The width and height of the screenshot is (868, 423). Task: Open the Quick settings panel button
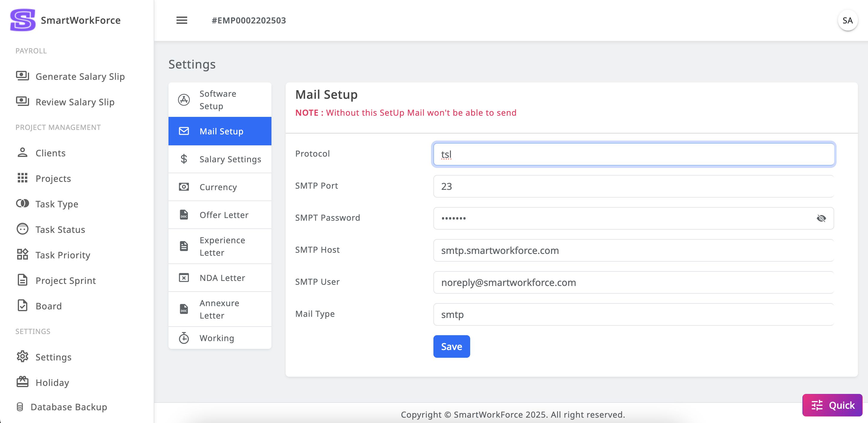click(832, 405)
